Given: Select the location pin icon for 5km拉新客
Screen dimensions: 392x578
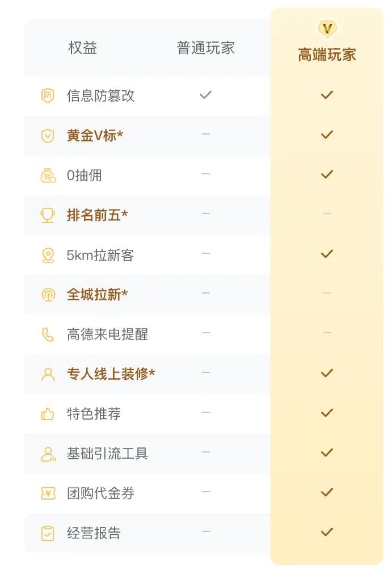Looking at the screenshot, I should click(x=48, y=255).
